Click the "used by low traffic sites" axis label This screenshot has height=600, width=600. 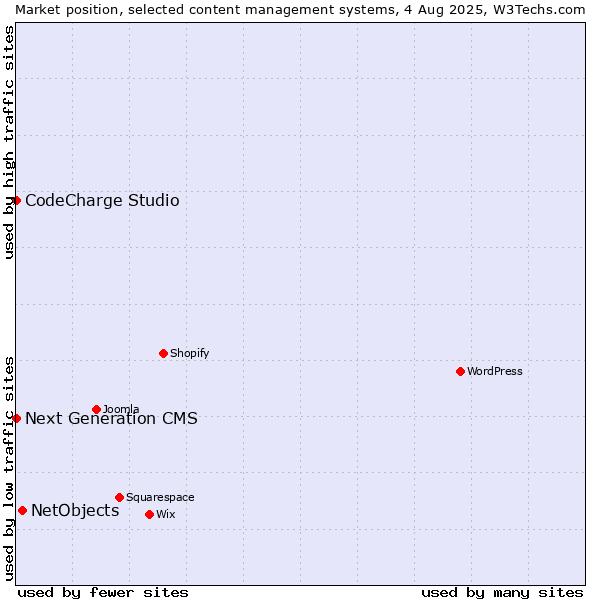pyautogui.click(x=8, y=469)
